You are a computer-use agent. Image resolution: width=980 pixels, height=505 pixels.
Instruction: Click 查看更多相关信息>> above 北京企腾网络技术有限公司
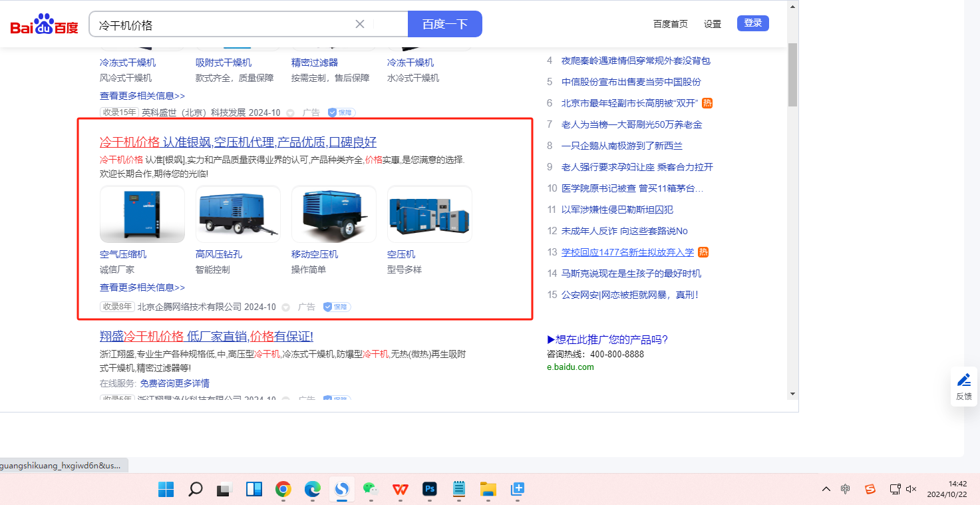(142, 287)
